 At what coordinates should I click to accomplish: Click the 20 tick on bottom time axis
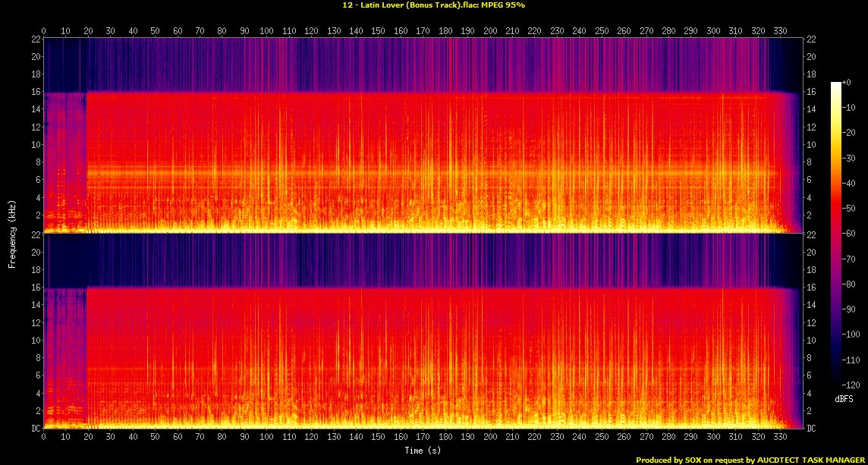point(88,438)
